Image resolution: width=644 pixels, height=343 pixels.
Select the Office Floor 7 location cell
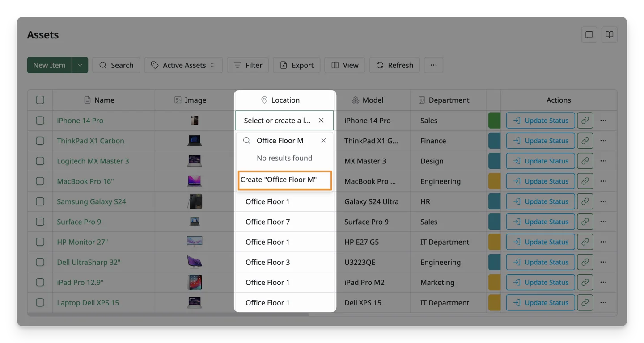(285, 222)
